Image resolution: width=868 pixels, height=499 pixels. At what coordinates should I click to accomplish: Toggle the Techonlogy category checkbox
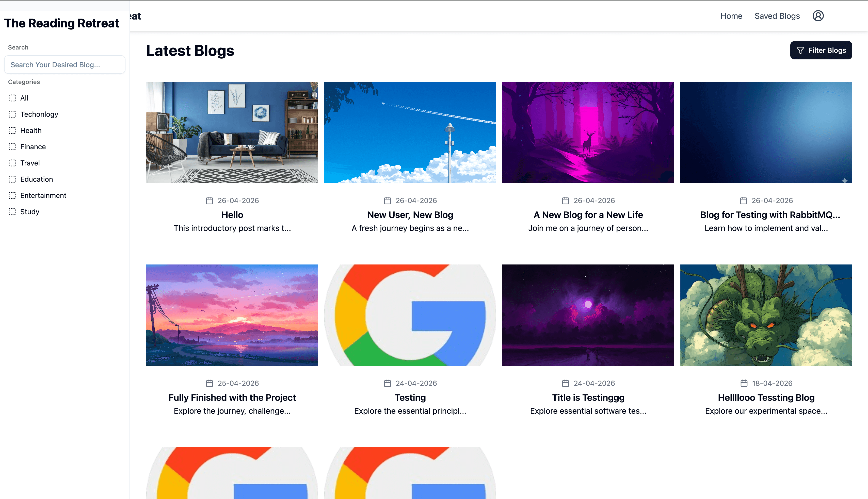click(x=12, y=114)
